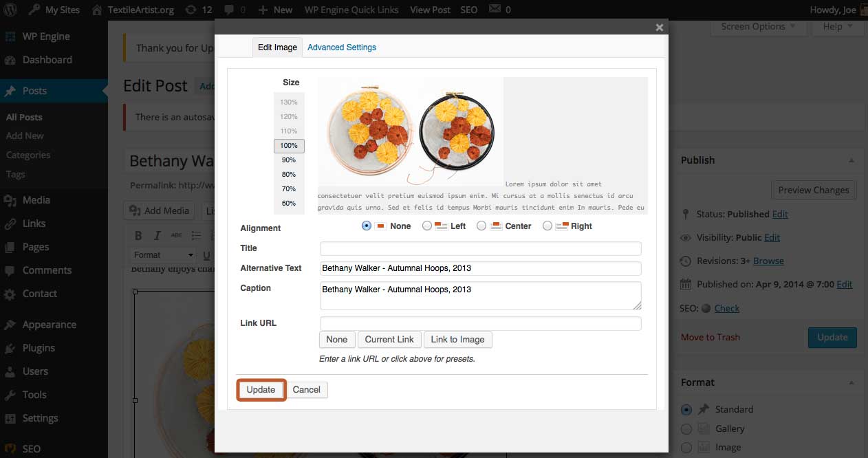Choose the Standard post format radio
Screen dimensions: 868x458
coord(686,409)
